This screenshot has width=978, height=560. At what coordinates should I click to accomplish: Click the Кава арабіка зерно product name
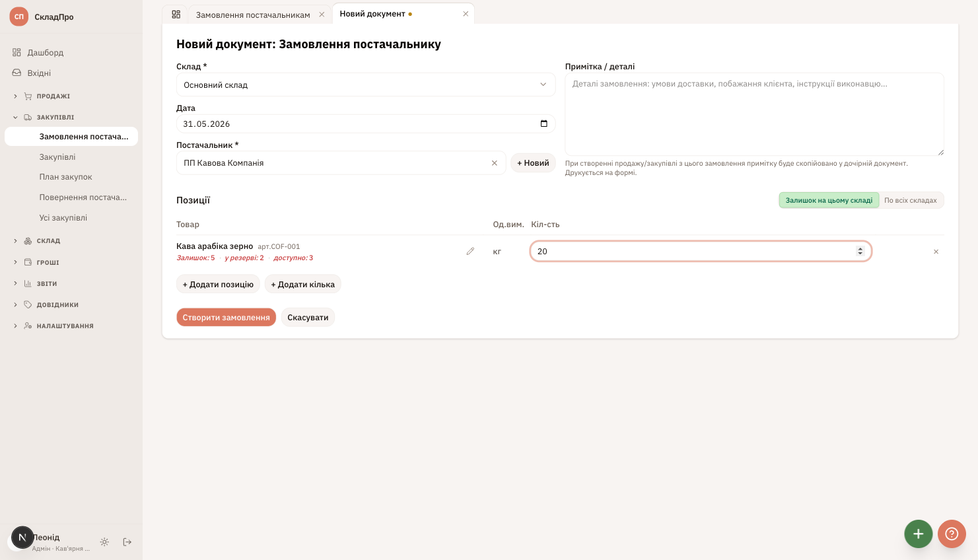pos(215,246)
